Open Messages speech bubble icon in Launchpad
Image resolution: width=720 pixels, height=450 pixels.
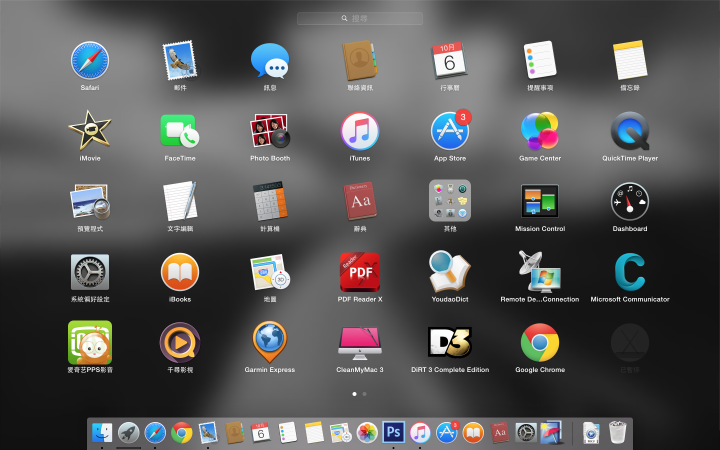coord(270,60)
